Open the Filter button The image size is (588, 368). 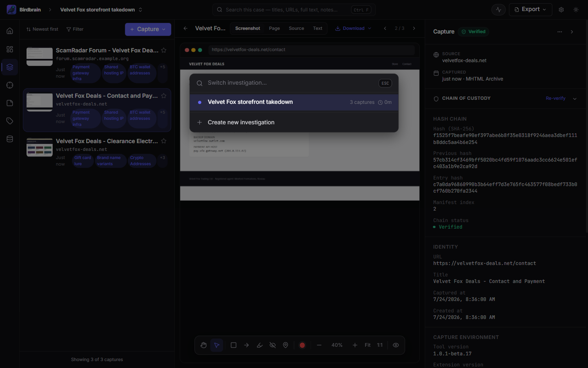[75, 29]
